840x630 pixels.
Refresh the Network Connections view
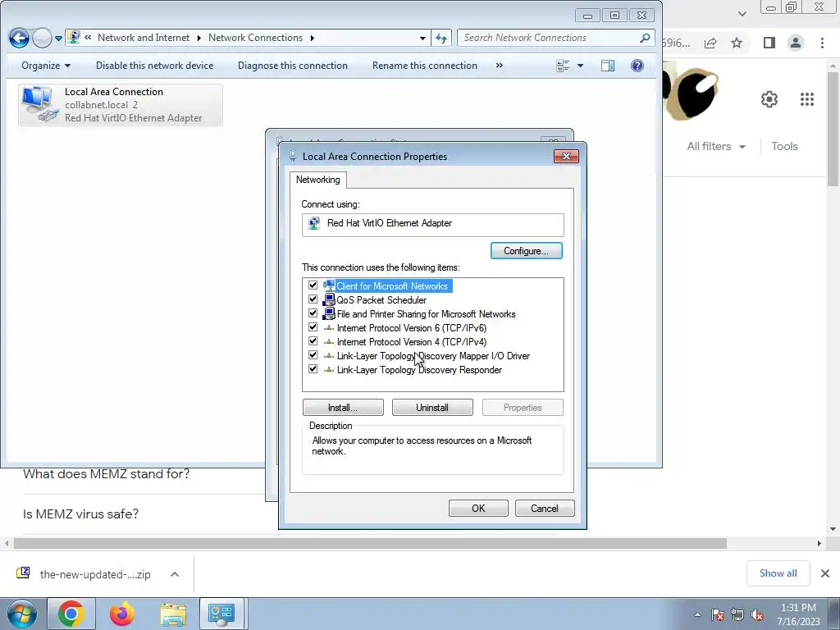[441, 38]
